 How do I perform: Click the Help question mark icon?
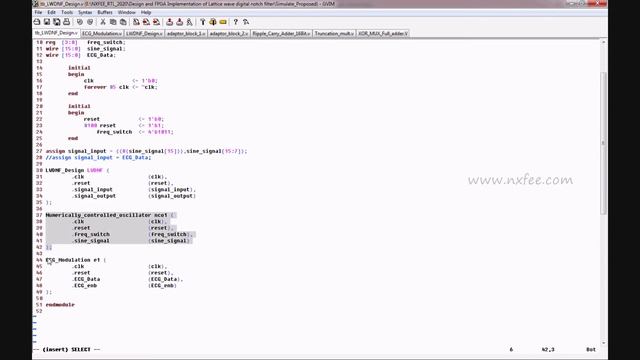coord(236,22)
